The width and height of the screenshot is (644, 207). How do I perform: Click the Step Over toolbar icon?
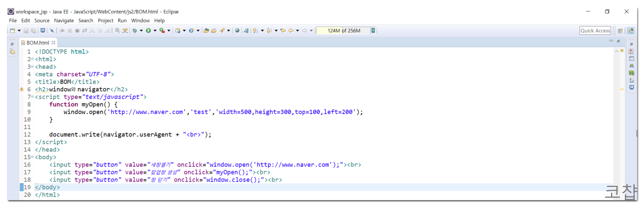100,30
